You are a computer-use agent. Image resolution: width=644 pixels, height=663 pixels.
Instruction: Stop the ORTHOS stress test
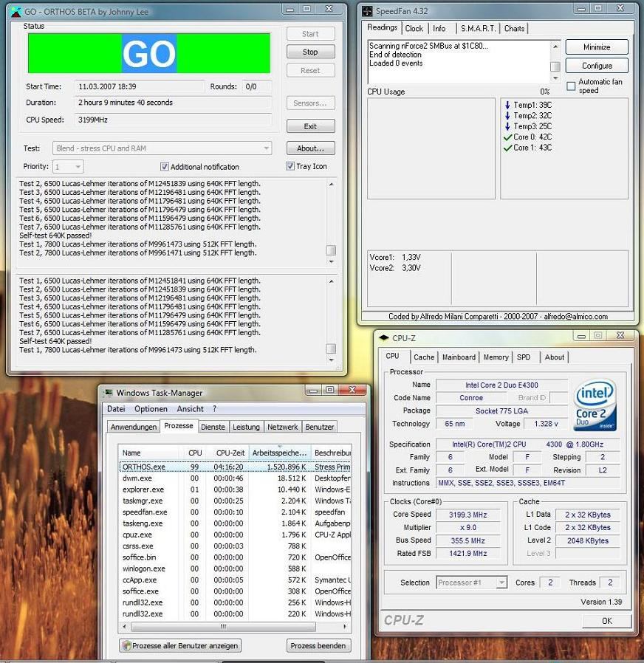click(x=310, y=52)
